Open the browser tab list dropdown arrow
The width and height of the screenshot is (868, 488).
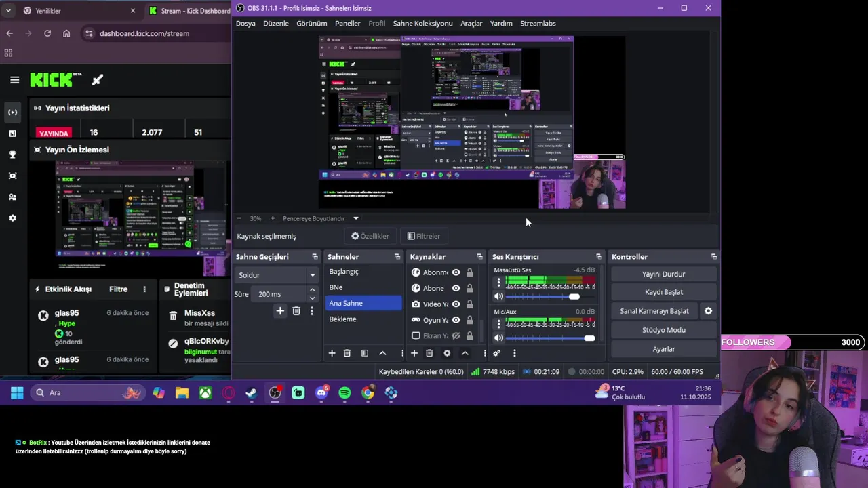(x=8, y=11)
